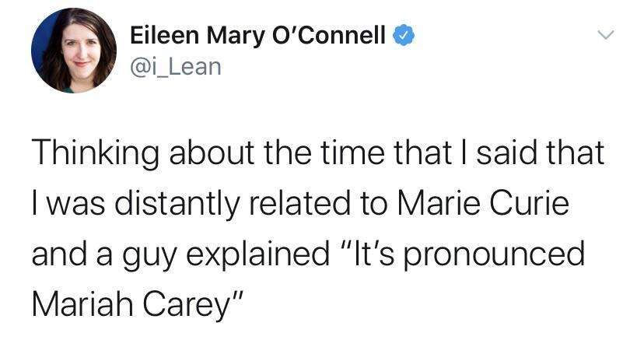Viewport: 644px width, 361px height.
Task: Click the word "about" in the tweet
Action: (212, 152)
